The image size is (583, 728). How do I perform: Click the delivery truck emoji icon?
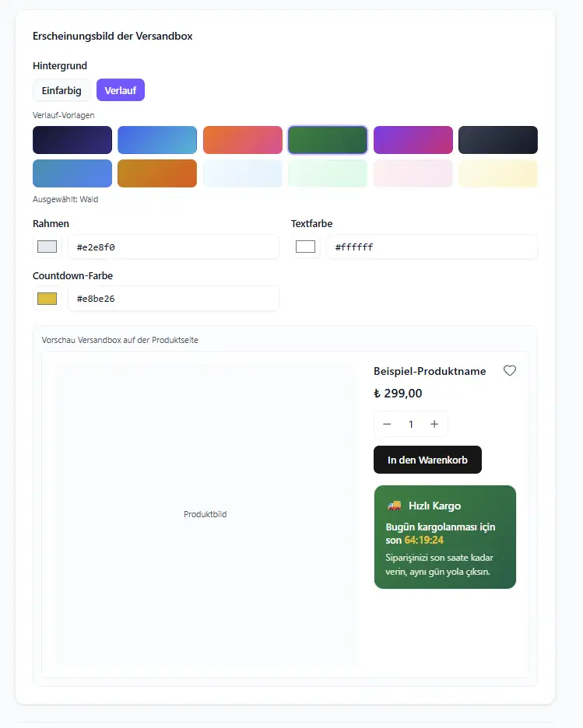394,506
